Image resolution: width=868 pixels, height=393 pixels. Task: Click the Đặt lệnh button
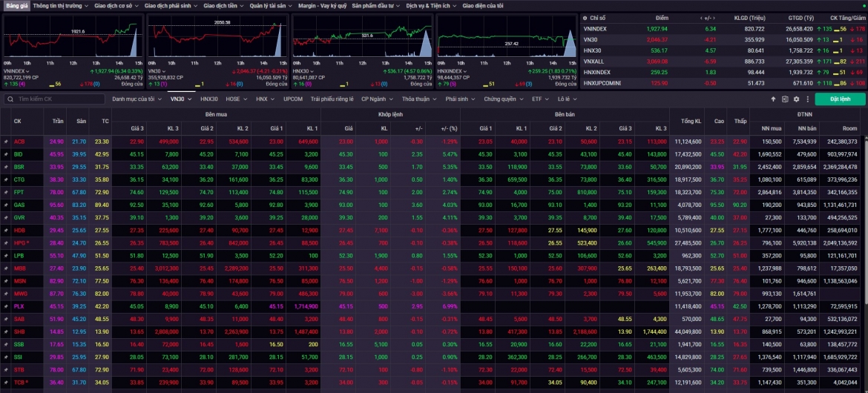click(x=840, y=99)
